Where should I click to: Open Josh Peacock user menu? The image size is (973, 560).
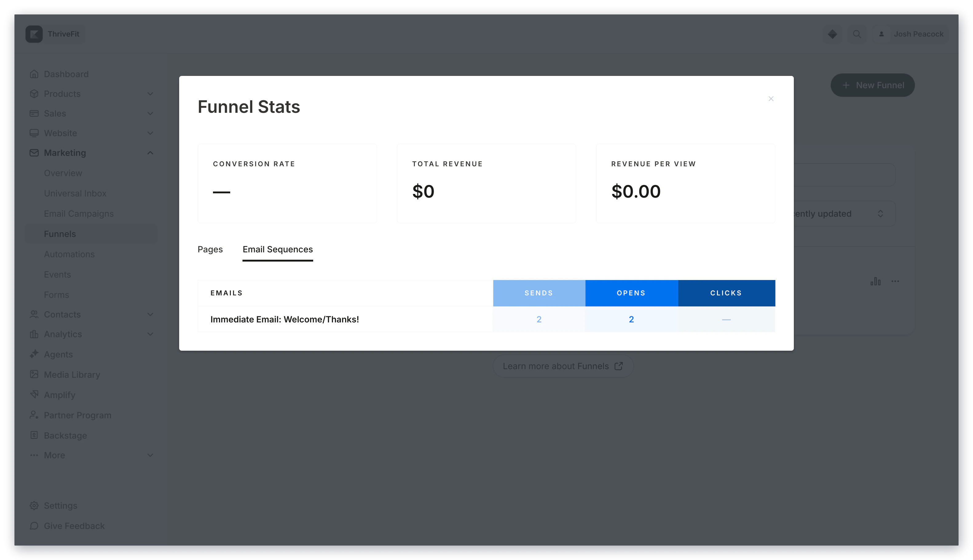pyautogui.click(x=910, y=34)
